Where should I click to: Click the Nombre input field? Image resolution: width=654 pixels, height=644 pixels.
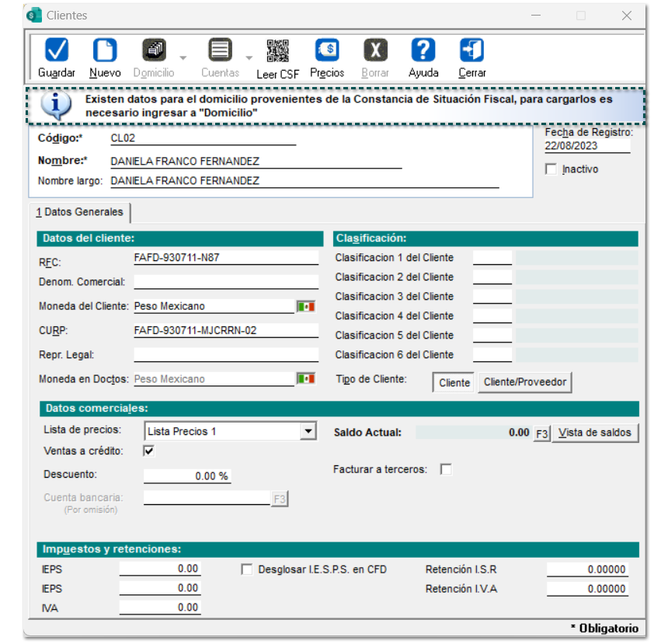pos(256,162)
